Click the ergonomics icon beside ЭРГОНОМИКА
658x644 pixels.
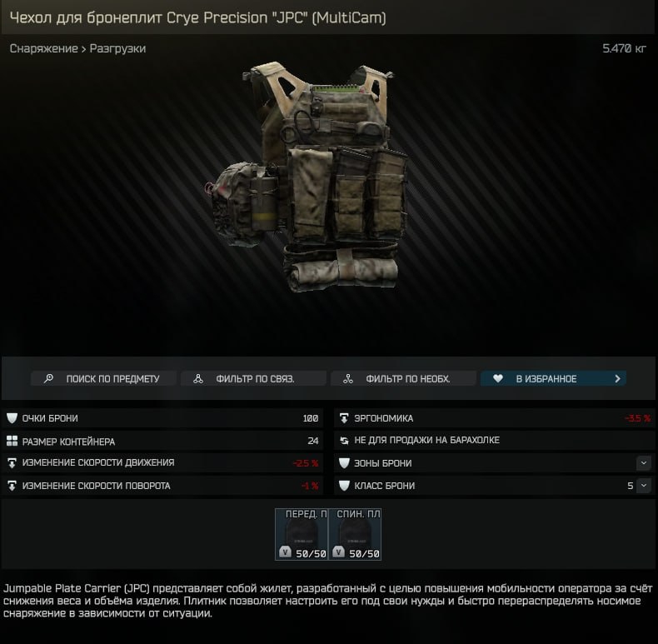[344, 418]
